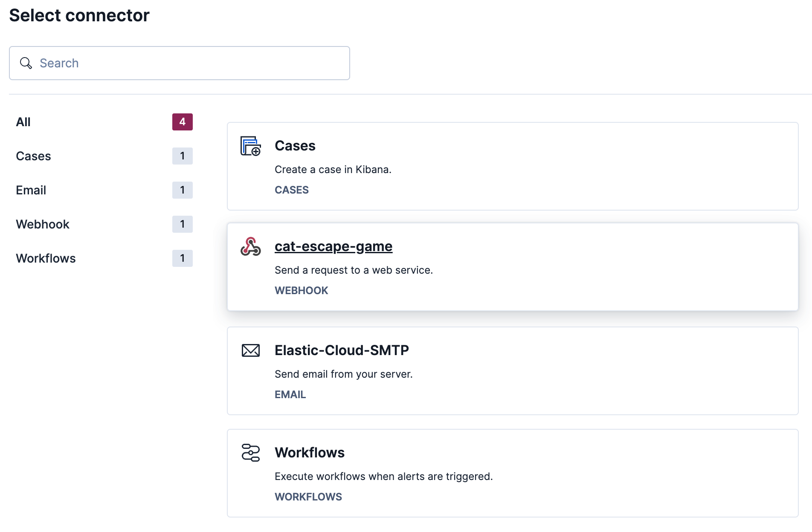
Task: Click the 'Select connector' heading
Action: [x=79, y=15]
